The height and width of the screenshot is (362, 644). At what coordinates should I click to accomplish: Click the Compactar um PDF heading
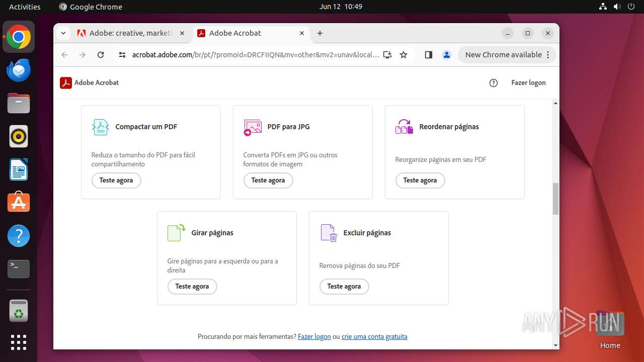coord(146,127)
